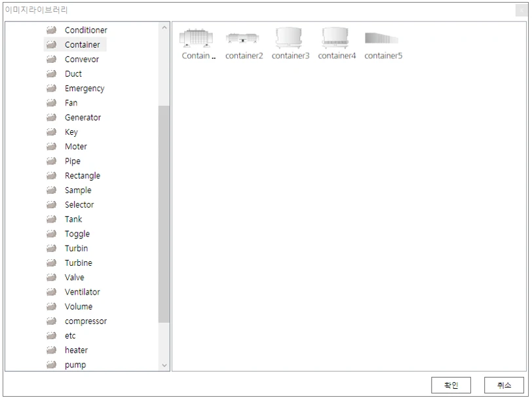532x400 pixels.
Task: Click the folder icon beside Key
Action: coord(51,132)
